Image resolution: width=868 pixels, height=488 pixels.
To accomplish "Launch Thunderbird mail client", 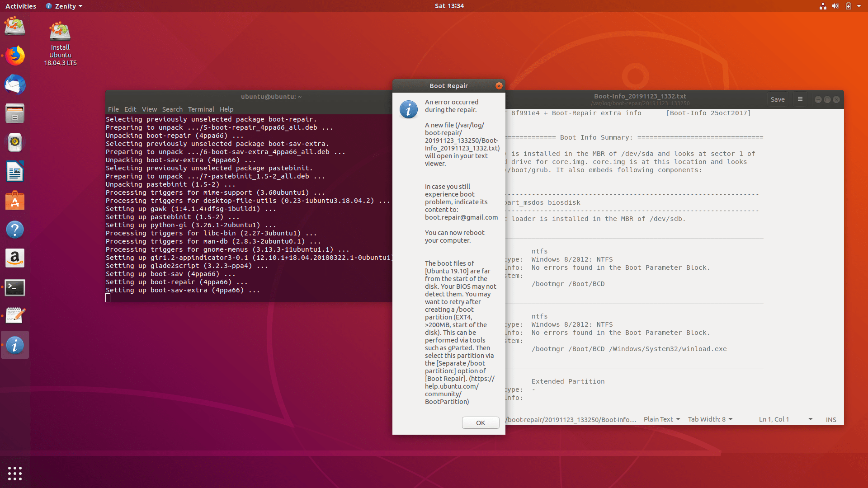I will tap(15, 84).
